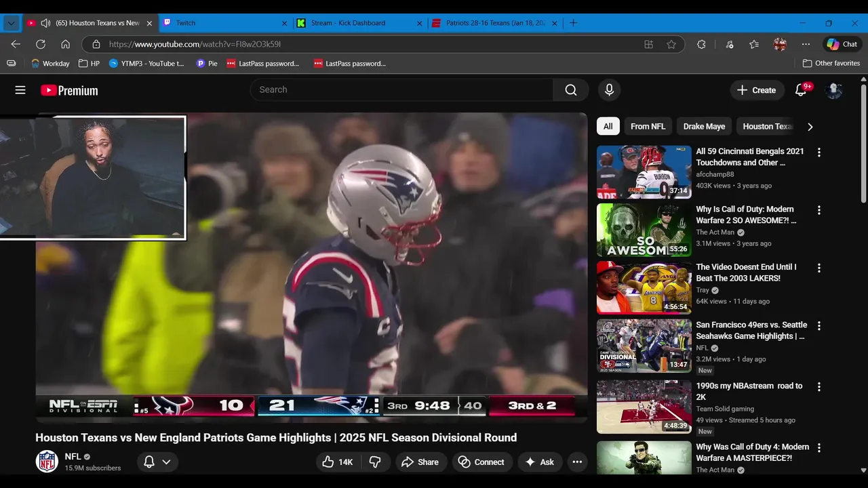Select the From NFL filter chip
Image resolution: width=868 pixels, height=488 pixels.
click(648, 127)
